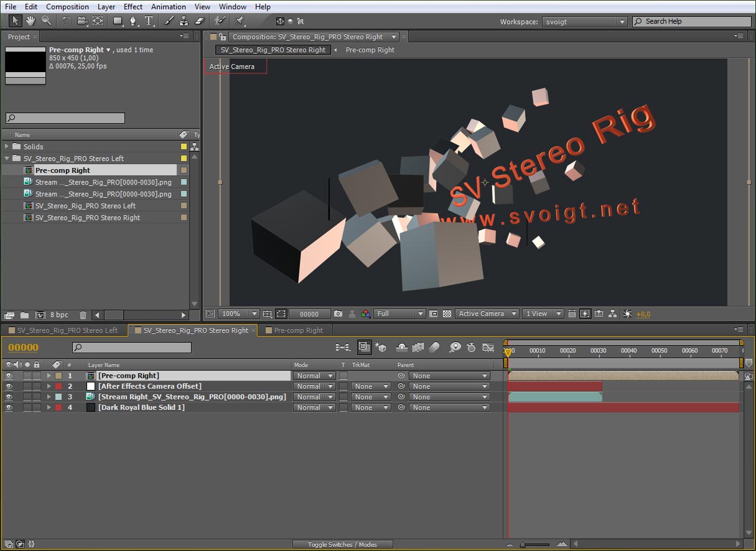
Task: Click the 8 bpc color depth button
Action: [60, 315]
